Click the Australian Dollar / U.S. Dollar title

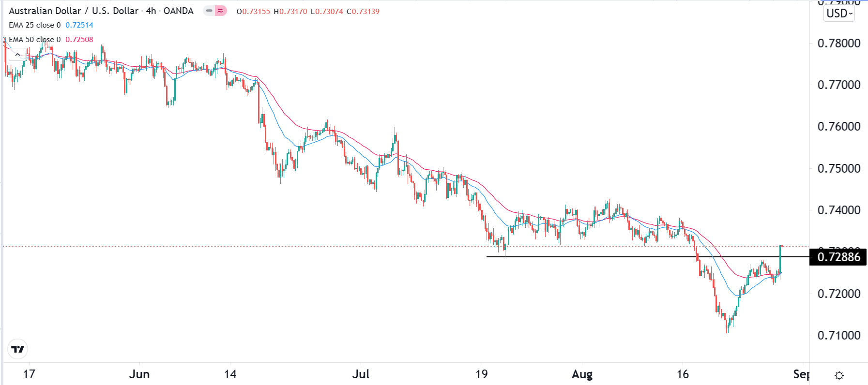[x=74, y=11]
